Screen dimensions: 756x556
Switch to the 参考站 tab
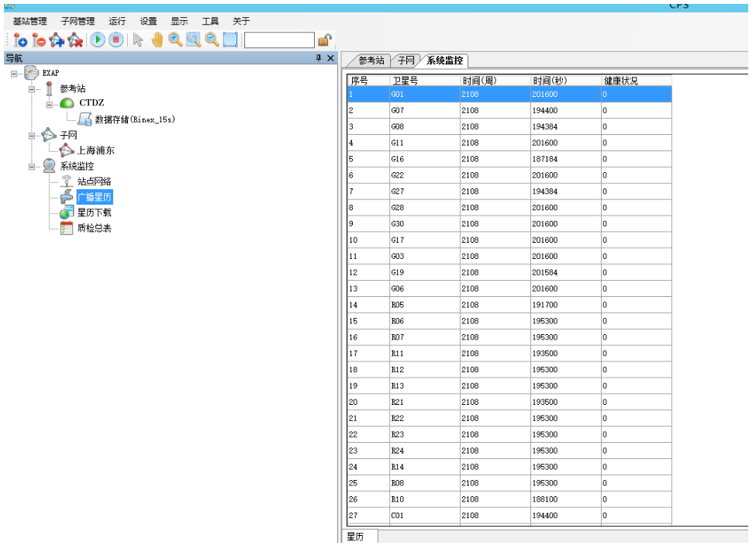(x=371, y=60)
